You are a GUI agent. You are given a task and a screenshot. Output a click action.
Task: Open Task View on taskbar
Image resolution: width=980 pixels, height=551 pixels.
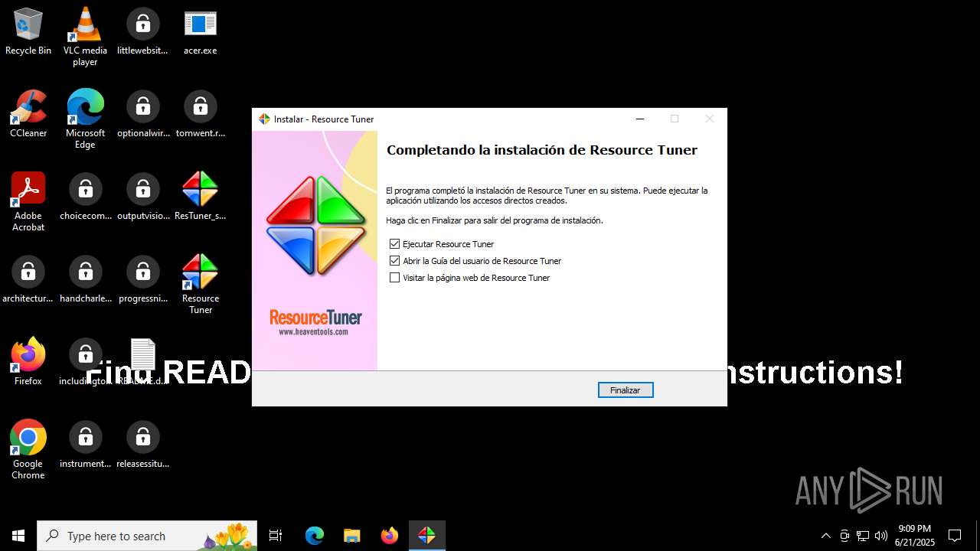click(x=276, y=536)
